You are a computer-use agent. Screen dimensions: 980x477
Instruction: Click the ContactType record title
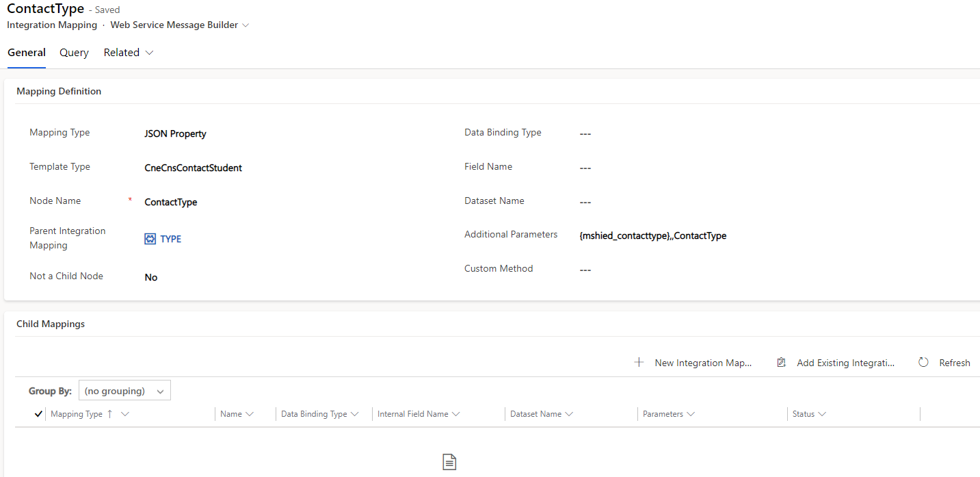coord(45,9)
